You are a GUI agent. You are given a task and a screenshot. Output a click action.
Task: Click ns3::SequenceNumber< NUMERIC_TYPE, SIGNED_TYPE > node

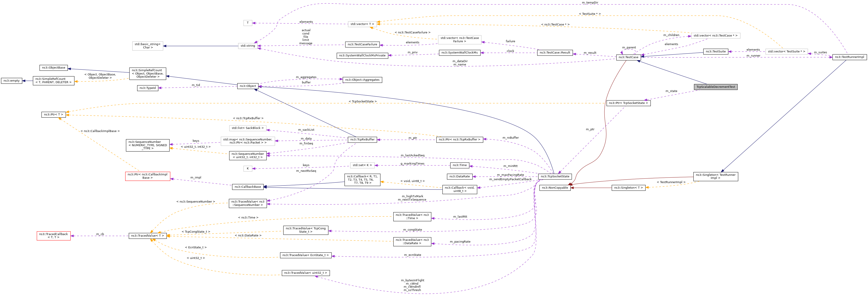tap(148, 145)
